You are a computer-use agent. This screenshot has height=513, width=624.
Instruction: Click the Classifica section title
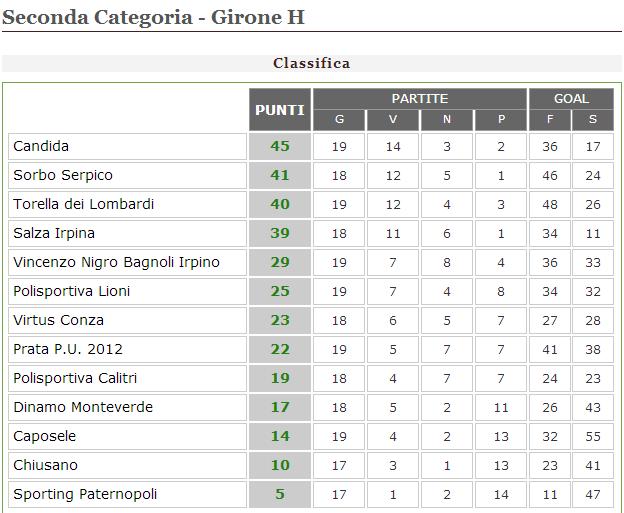click(311, 63)
